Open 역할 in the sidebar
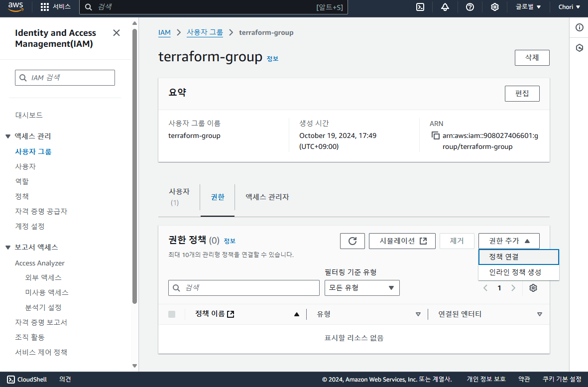The width and height of the screenshot is (588, 387). coord(22,181)
